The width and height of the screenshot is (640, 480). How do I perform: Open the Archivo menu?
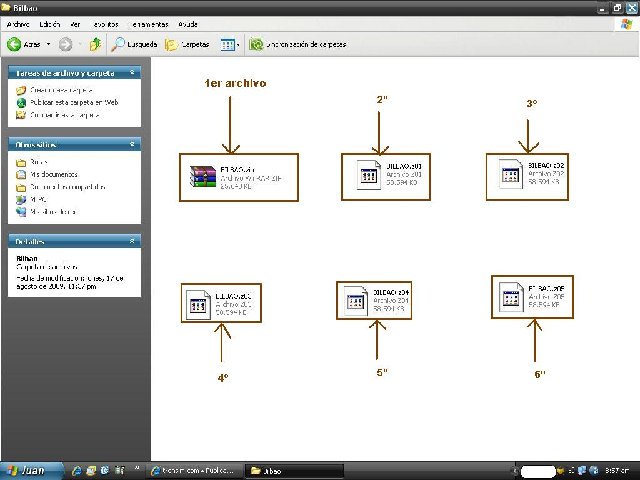coord(18,23)
